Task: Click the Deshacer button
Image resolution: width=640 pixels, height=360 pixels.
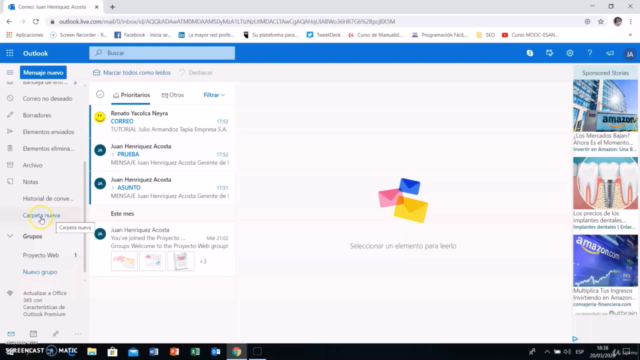Action: click(x=196, y=73)
